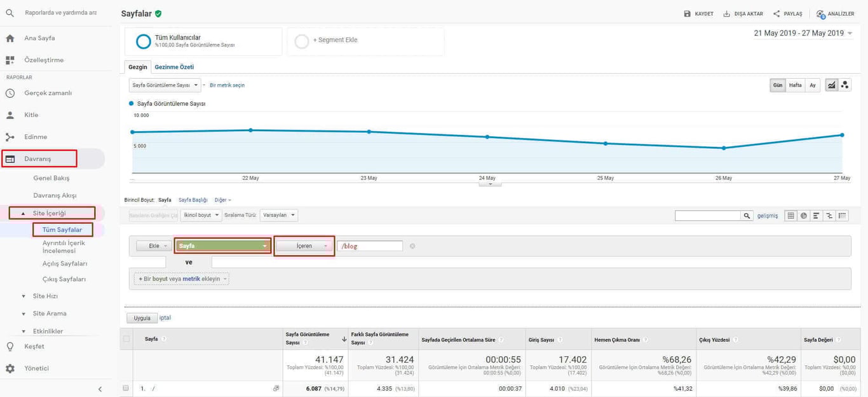Select the pie chart view icon
The image size is (868, 397).
(804, 216)
